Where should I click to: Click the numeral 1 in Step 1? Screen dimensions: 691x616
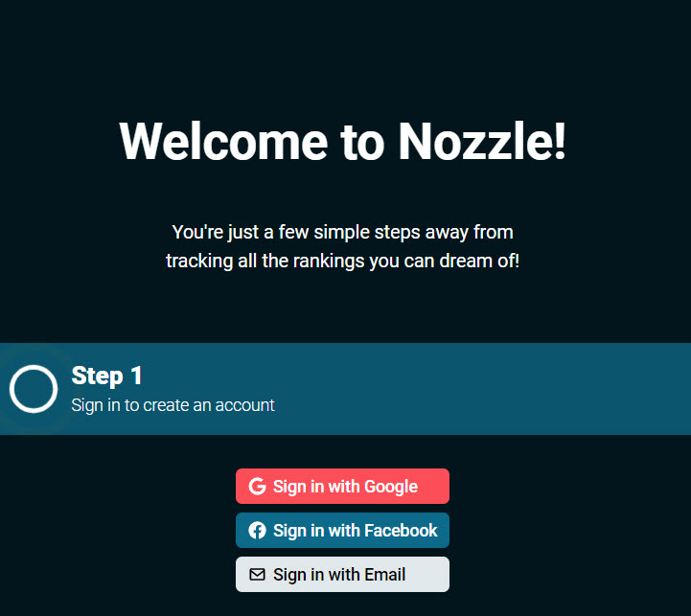click(136, 376)
